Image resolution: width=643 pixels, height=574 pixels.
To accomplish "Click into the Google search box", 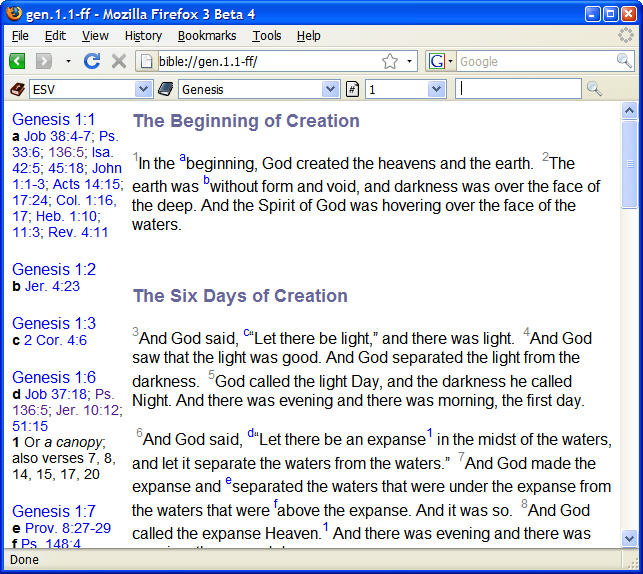I will [536, 62].
